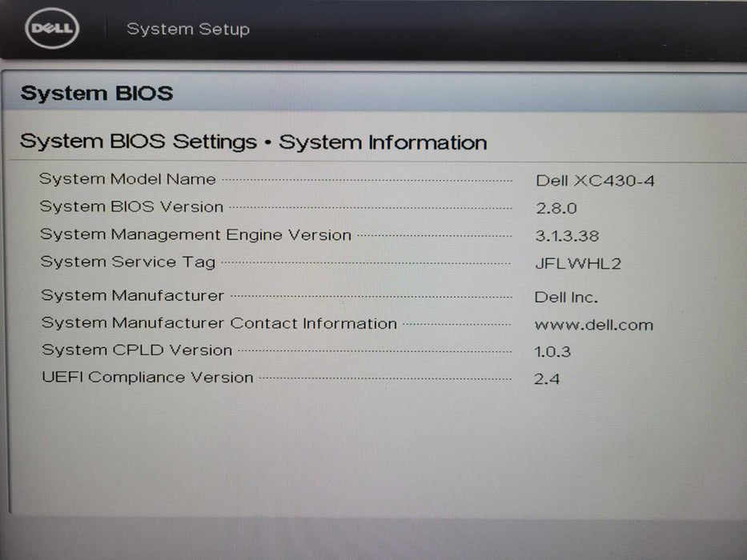
Task: Click the BIOS version value 2.8.0
Action: pos(556,208)
